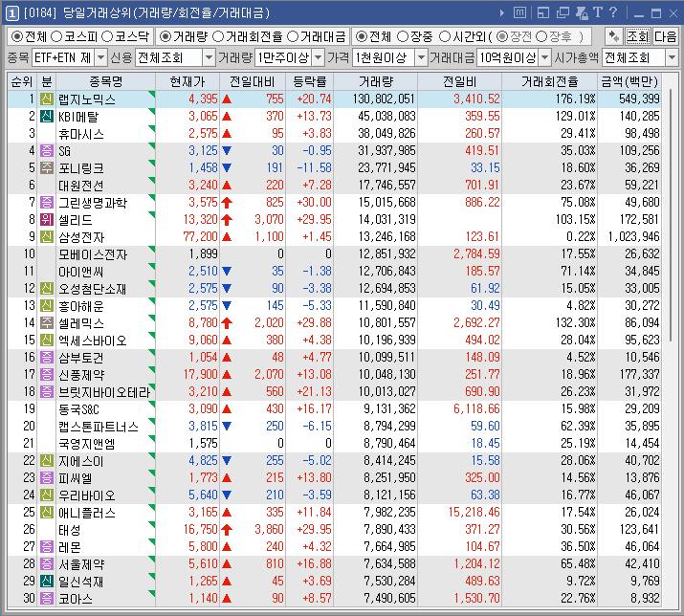Sort by the 거래량 column header
This screenshot has width=684, height=616.
pos(376,81)
